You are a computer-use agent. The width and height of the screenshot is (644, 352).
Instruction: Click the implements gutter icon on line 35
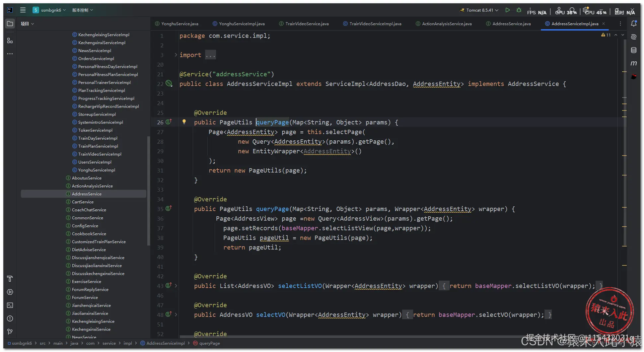click(x=169, y=208)
